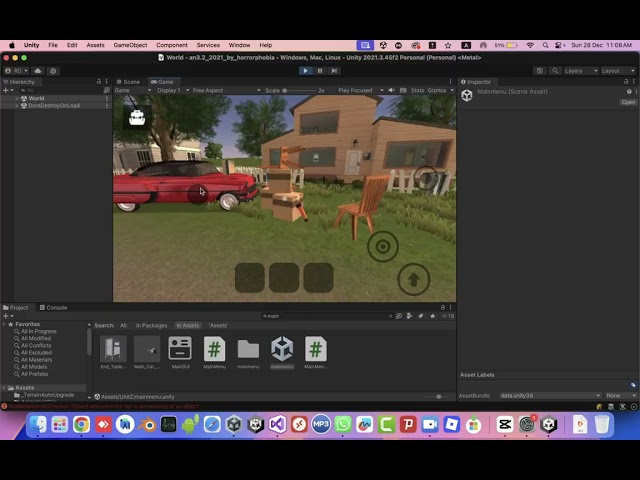Pause the game with the Pause button

[x=320, y=71]
